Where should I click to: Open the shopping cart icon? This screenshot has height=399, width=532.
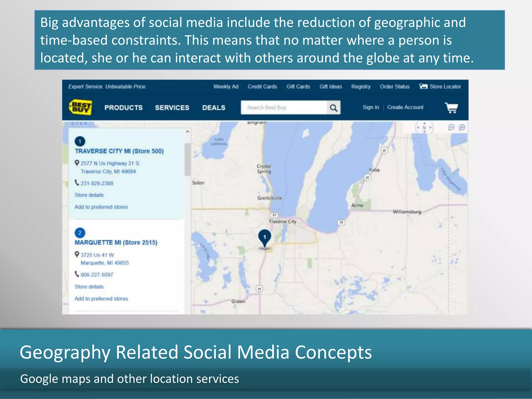pyautogui.click(x=451, y=108)
